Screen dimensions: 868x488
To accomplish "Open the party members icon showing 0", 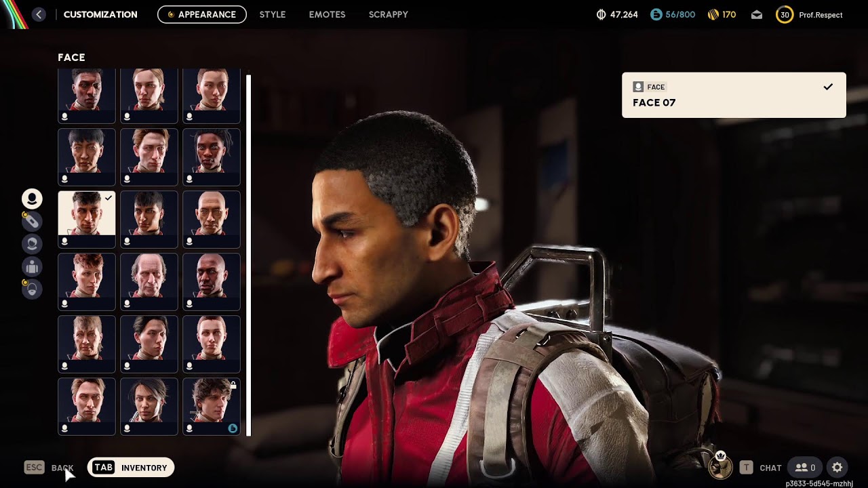I will 805,468.
